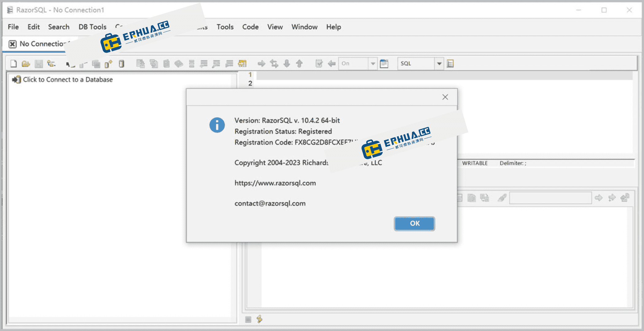Click to Connect to a Database

coord(62,80)
